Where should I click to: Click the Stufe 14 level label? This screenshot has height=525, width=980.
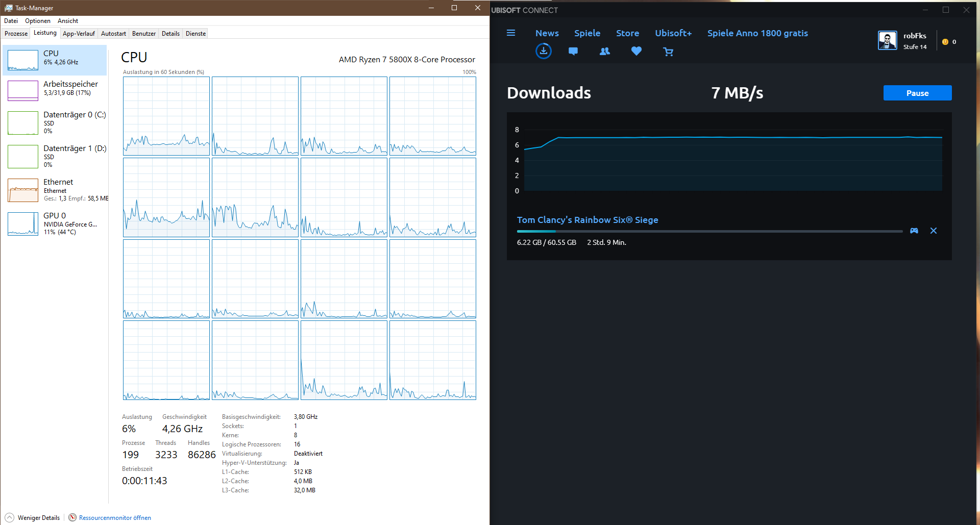915,47
